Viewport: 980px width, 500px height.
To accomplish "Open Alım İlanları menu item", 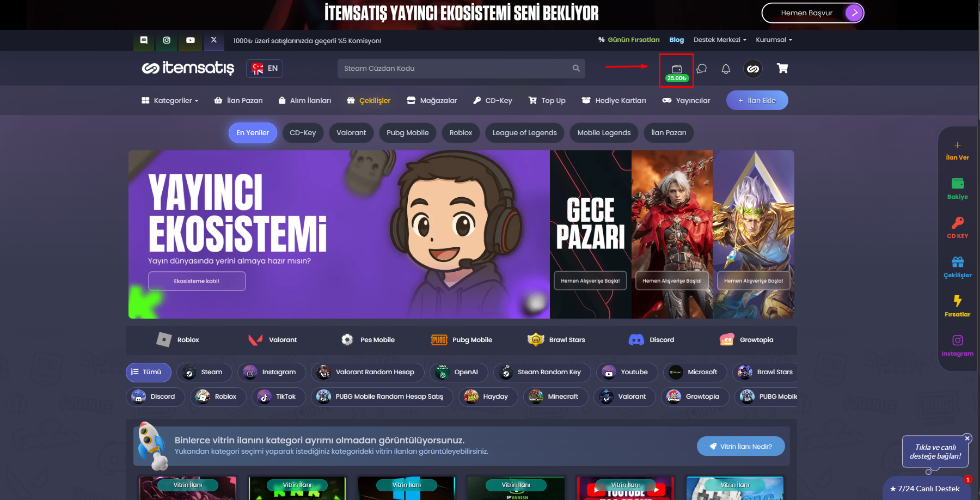I will [x=304, y=101].
